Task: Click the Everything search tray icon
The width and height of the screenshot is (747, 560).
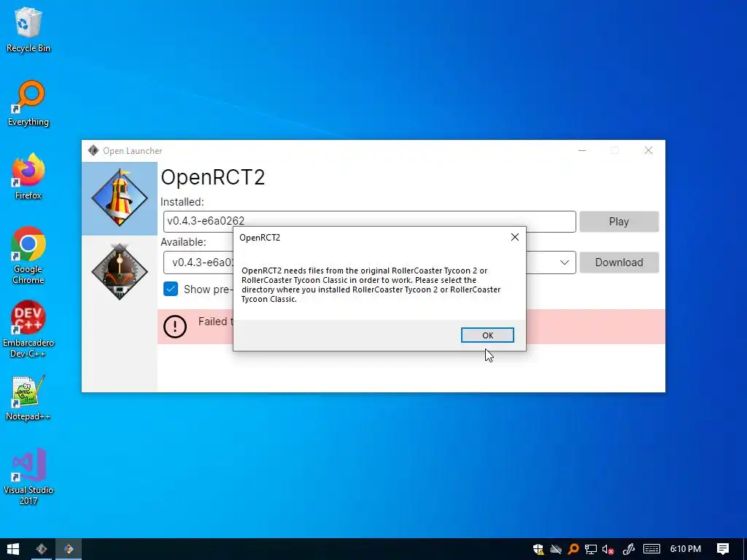Action: point(573,549)
